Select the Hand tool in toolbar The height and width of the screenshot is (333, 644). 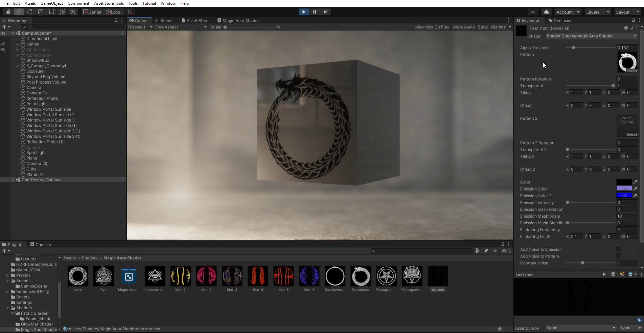coord(8,12)
